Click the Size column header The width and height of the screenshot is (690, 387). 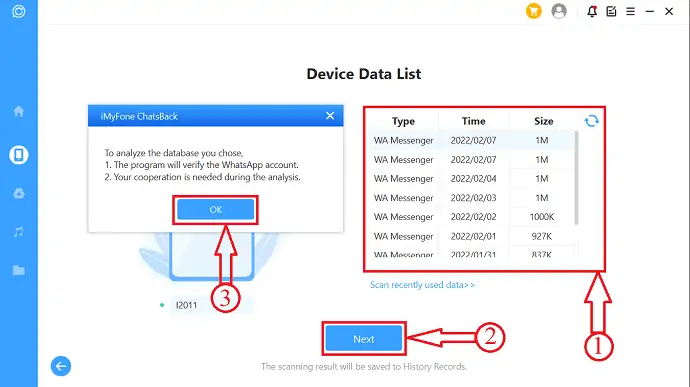(x=543, y=121)
